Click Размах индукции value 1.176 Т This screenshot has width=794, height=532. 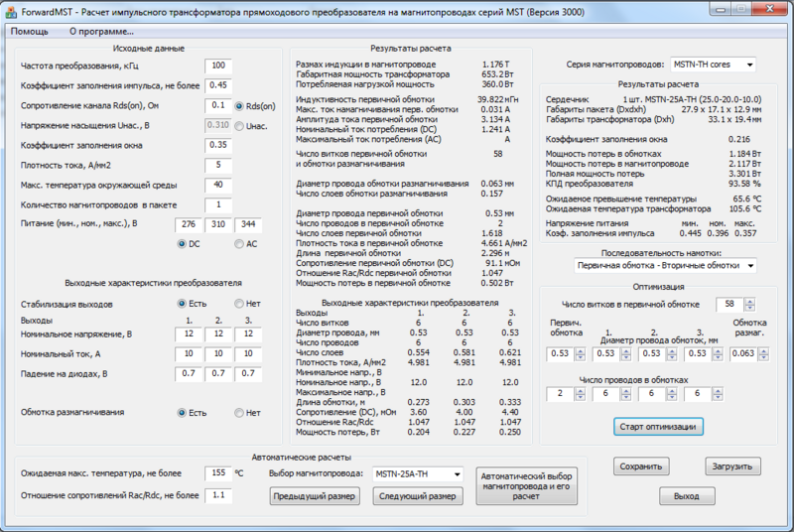495,65
